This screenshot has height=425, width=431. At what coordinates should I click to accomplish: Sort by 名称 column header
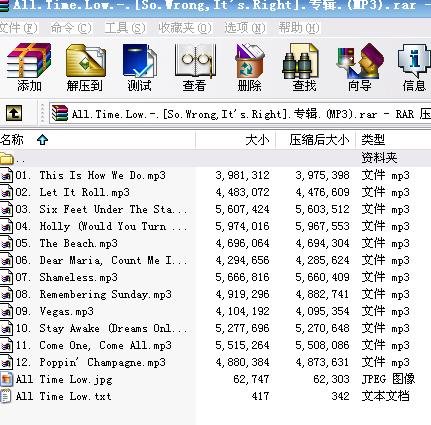point(97,140)
